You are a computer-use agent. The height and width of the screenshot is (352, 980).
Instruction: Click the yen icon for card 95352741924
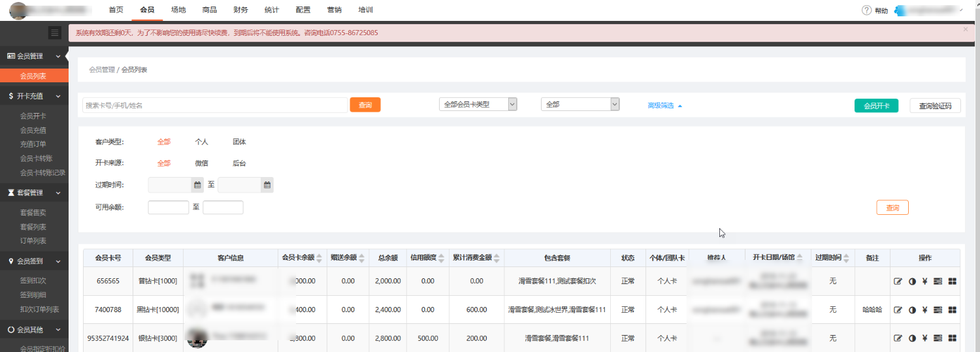tap(924, 338)
